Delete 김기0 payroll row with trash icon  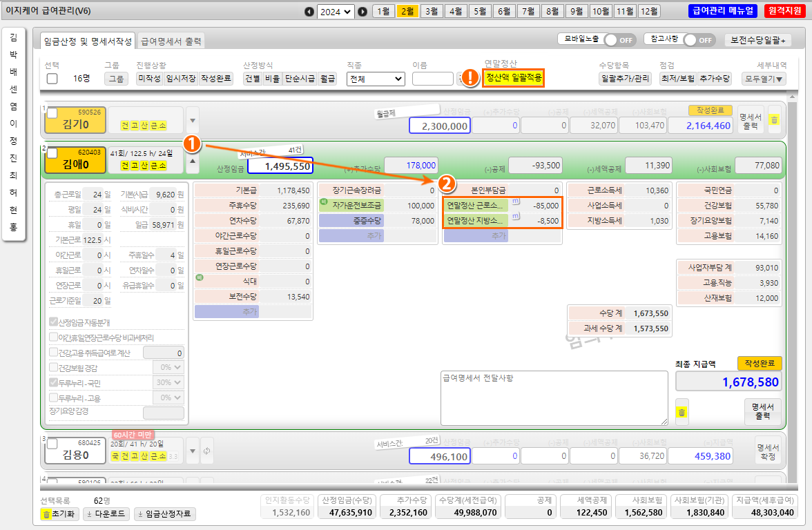[774, 120]
